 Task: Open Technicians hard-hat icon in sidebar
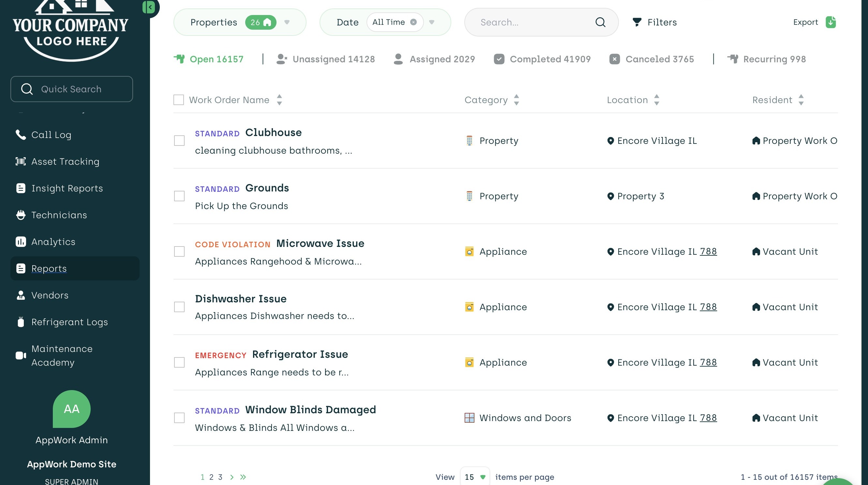pyautogui.click(x=21, y=215)
